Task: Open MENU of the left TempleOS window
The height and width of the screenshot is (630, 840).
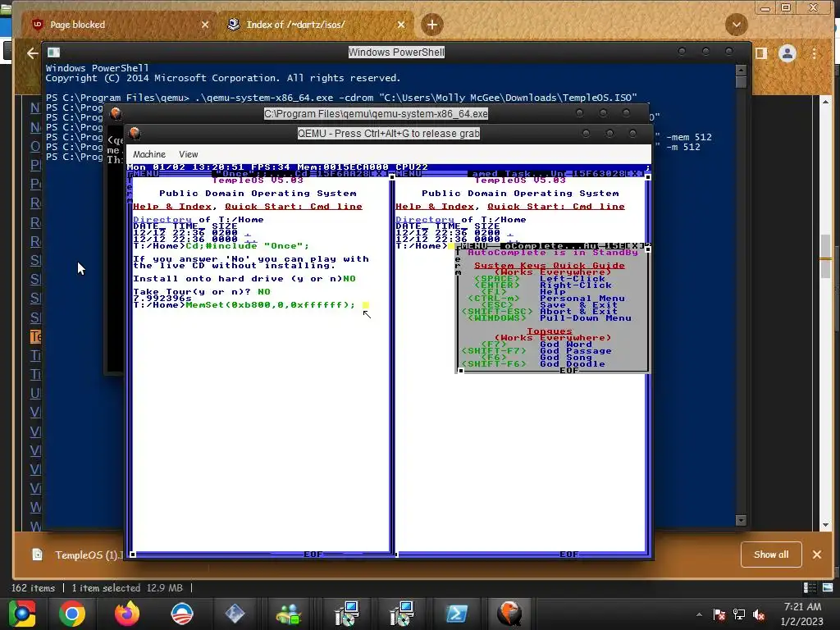Action: (x=145, y=174)
